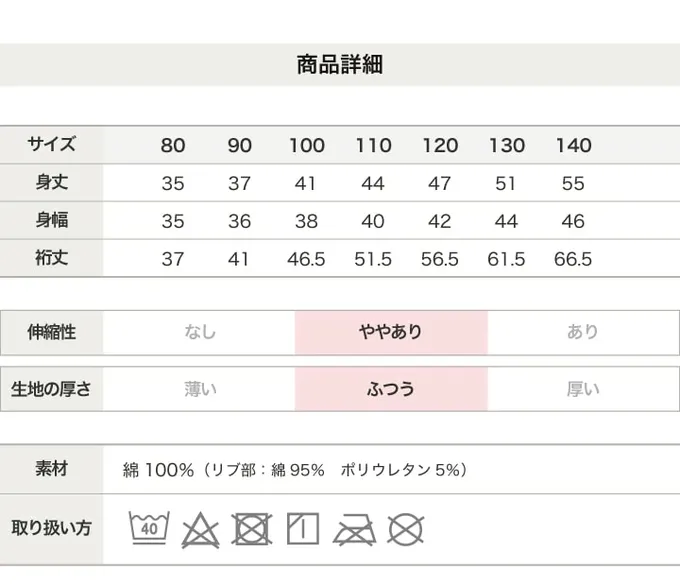This screenshot has height=586, width=680.
Task: Click the 取り扱い方 care label
Action: [51, 527]
